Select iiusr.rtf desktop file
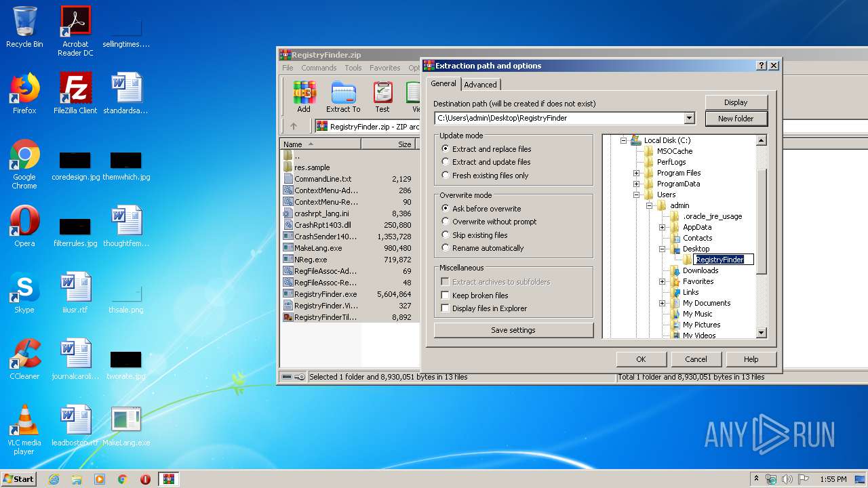 75,293
